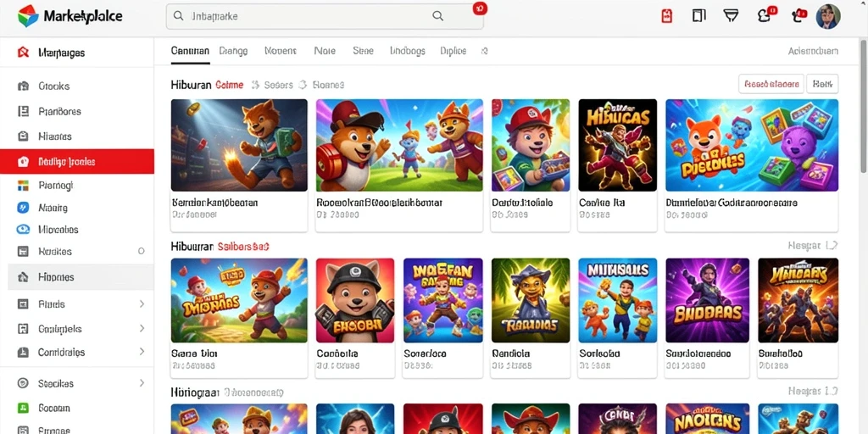The height and width of the screenshot is (434, 868).
Task: Click the Prantbores sidebar icon
Action: (23, 111)
